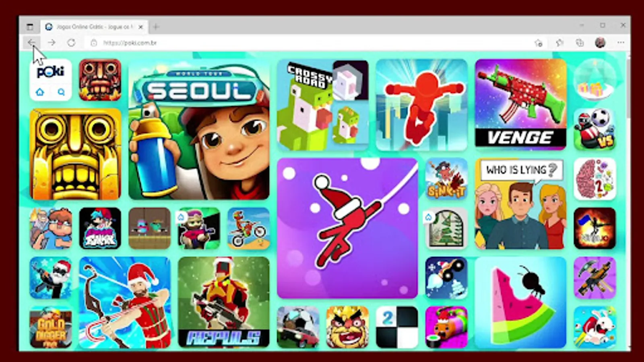Click the tab actions menu icon
The image size is (644, 362).
pyautogui.click(x=30, y=27)
